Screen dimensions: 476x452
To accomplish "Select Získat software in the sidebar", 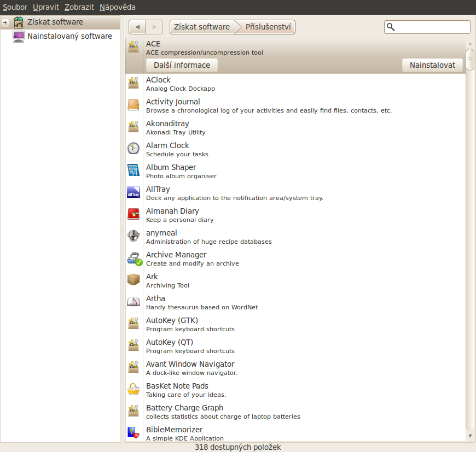I will tap(60, 22).
